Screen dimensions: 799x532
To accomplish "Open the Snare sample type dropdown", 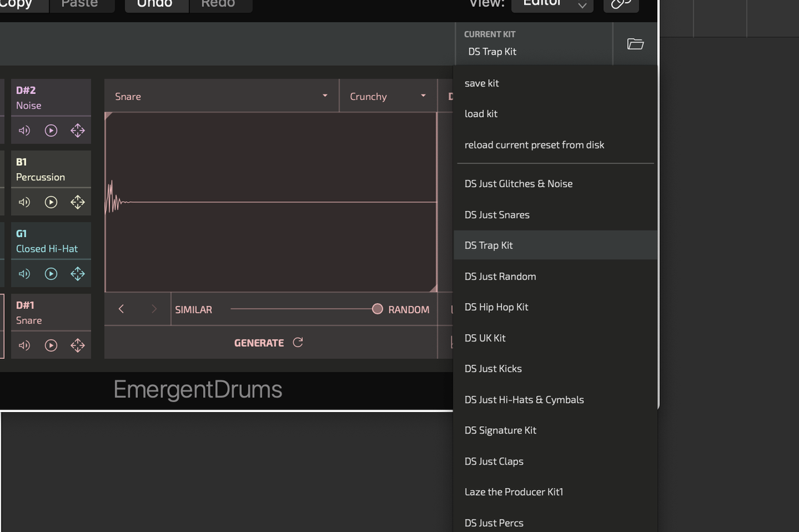I will [x=220, y=95].
